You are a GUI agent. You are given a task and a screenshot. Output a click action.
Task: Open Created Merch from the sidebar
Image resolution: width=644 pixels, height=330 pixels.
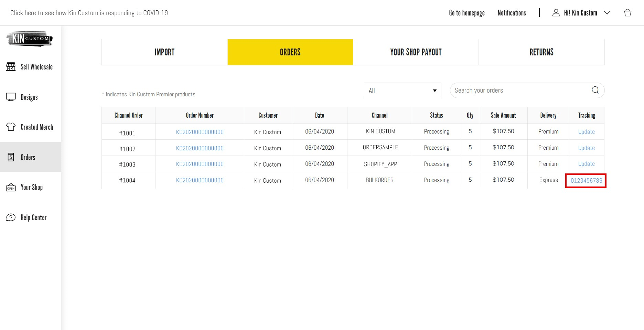coord(36,127)
